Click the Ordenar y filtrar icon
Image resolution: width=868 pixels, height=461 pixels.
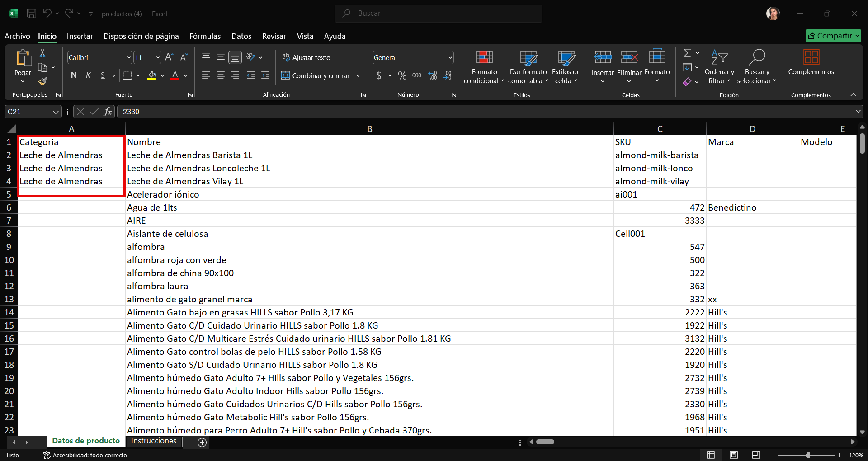tap(719, 57)
